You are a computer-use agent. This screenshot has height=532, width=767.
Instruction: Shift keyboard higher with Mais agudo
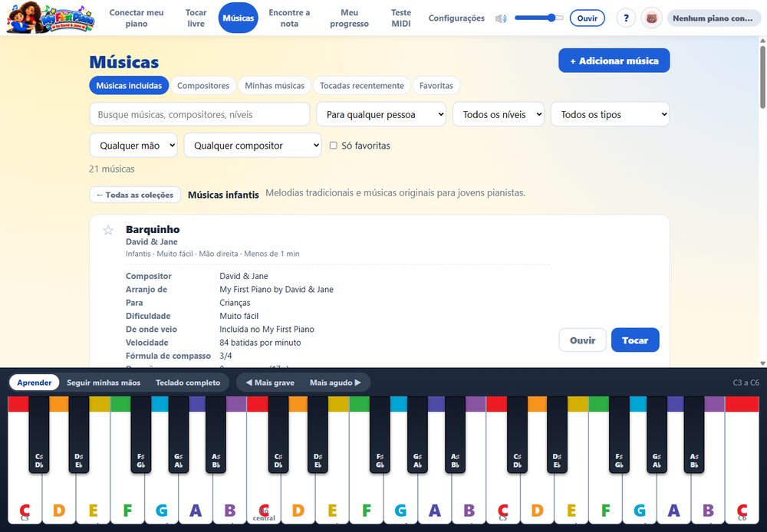(336, 383)
